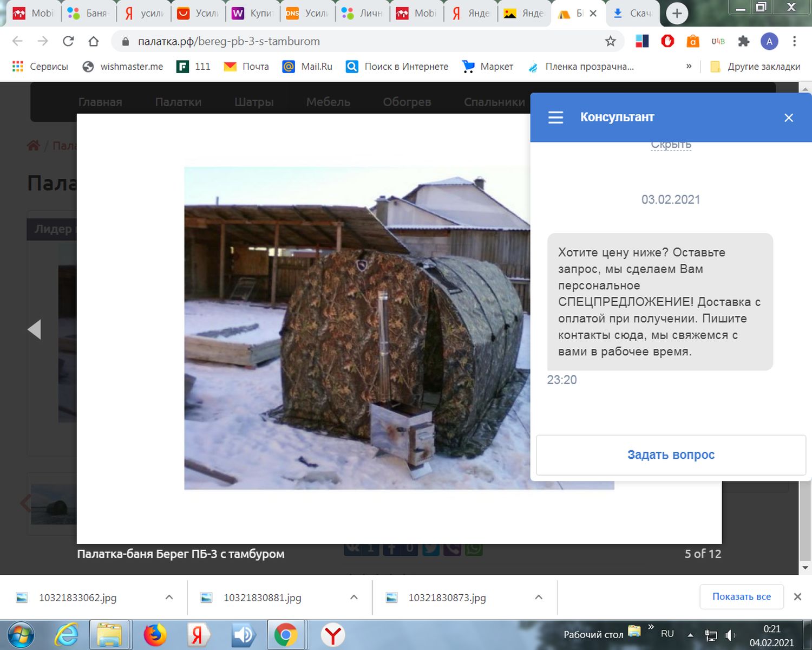Expand options for 10321830873.jpg download
The height and width of the screenshot is (650, 812).
coord(538,597)
